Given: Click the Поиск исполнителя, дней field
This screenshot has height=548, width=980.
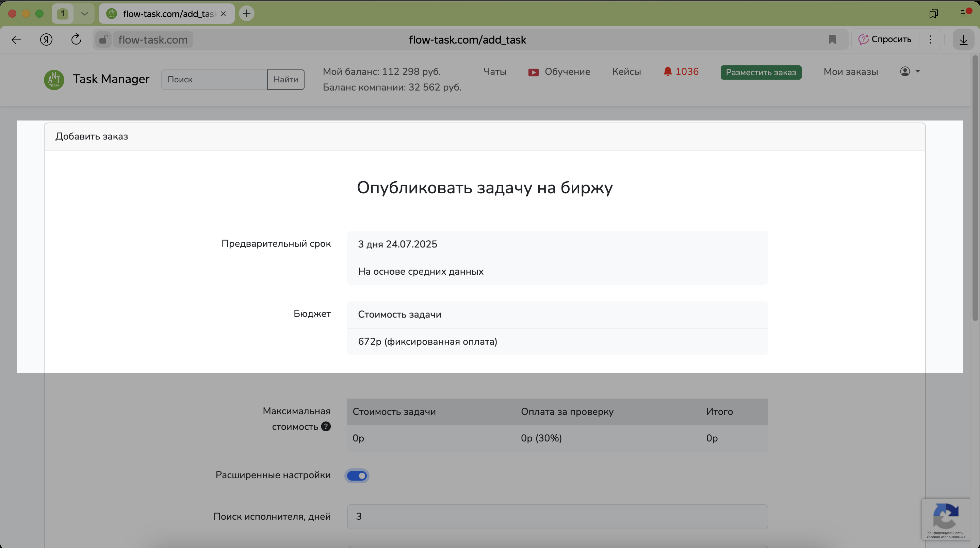Looking at the screenshot, I should coord(557,516).
